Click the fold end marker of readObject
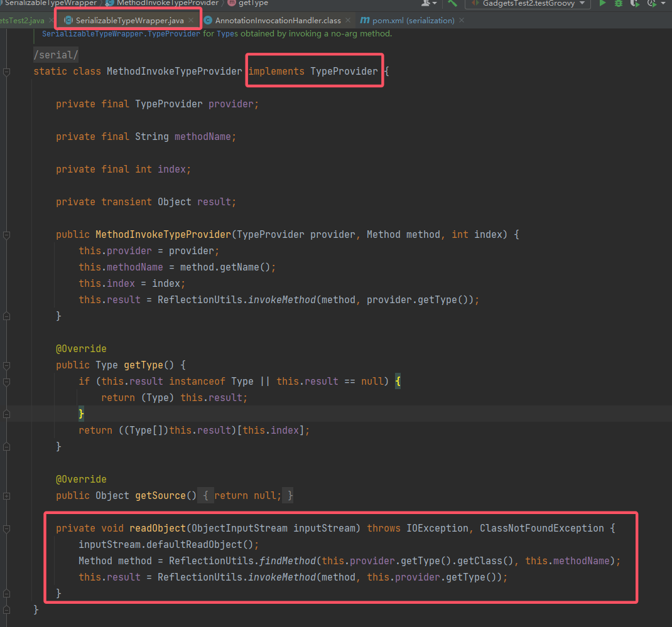672x627 pixels. click(6, 594)
